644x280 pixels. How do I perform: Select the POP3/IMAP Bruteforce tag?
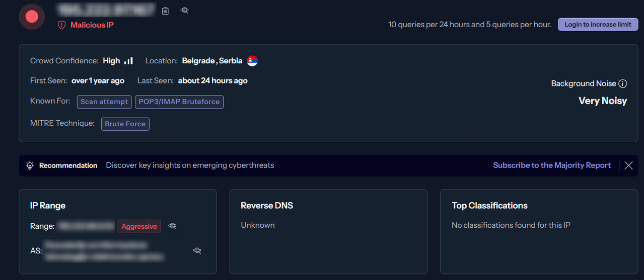(179, 102)
